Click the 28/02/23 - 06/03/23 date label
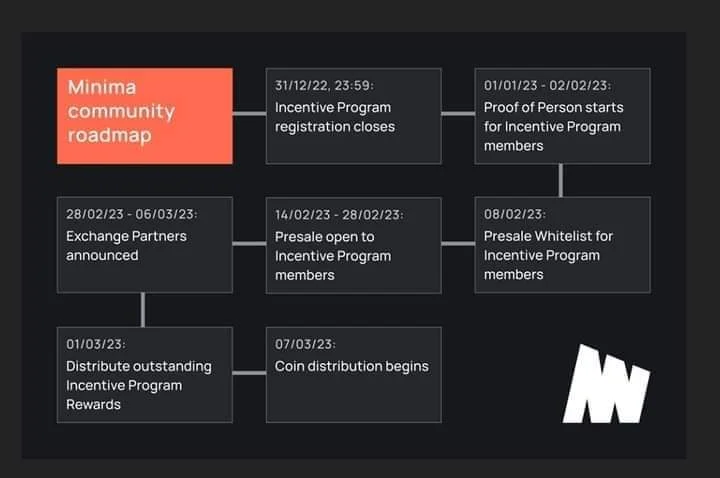This screenshot has height=478, width=720. point(132,214)
